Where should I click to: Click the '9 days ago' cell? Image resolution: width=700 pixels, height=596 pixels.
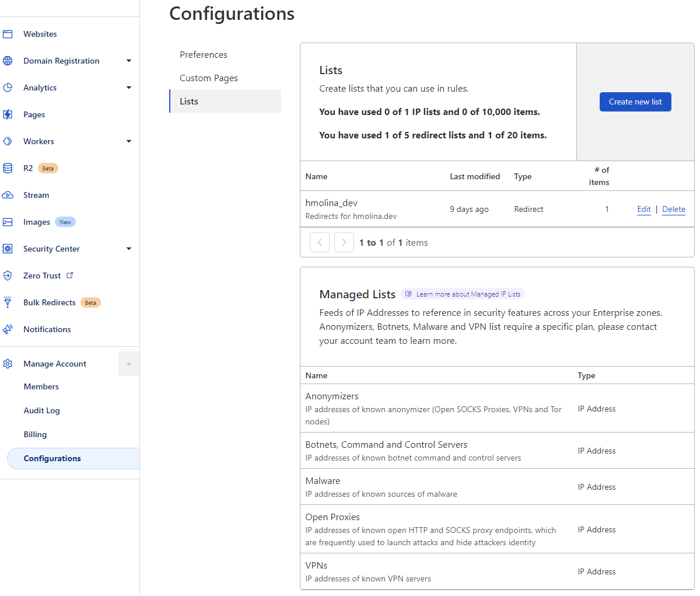[469, 209]
